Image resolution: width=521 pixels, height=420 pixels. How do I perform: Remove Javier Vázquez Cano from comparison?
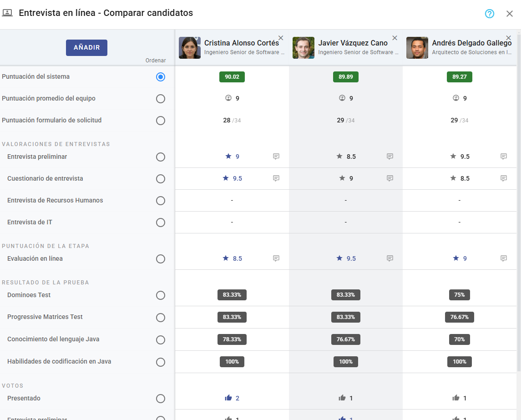pyautogui.click(x=395, y=38)
